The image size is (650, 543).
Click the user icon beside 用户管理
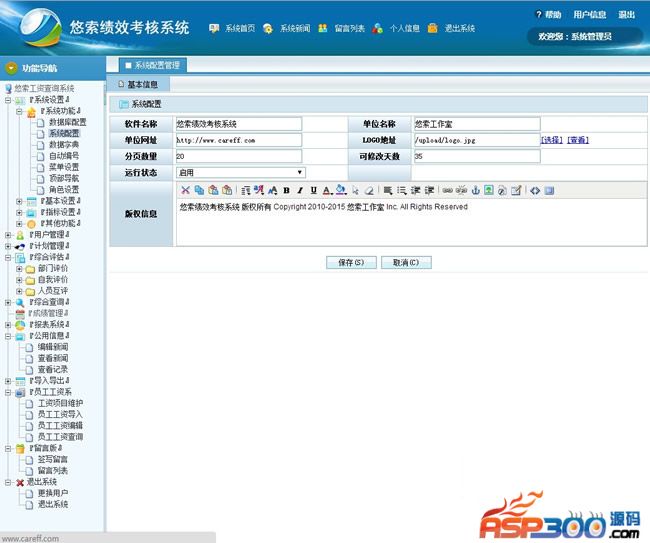pos(20,235)
